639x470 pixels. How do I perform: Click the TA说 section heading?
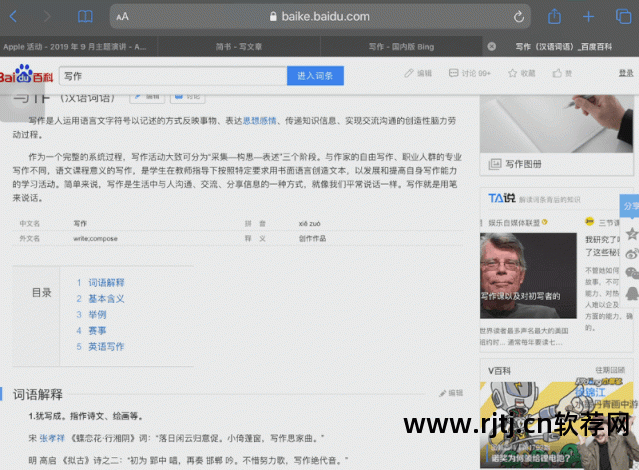point(502,198)
